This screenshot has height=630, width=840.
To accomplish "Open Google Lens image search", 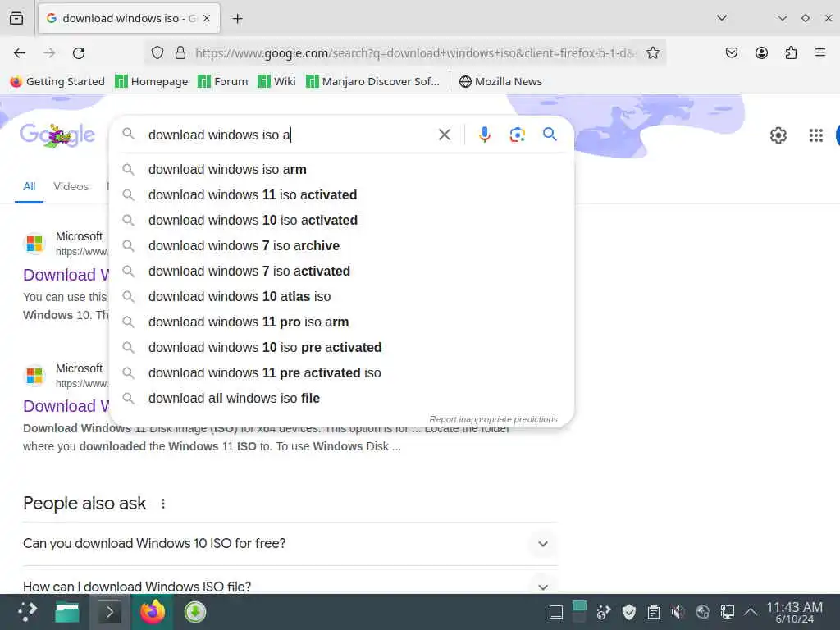I will pyautogui.click(x=517, y=135).
